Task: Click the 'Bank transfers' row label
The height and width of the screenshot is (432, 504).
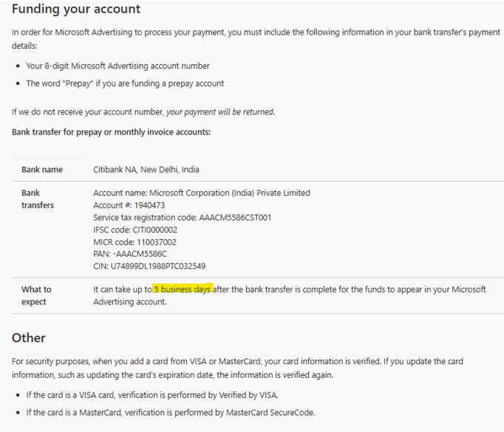Action: pyautogui.click(x=38, y=199)
